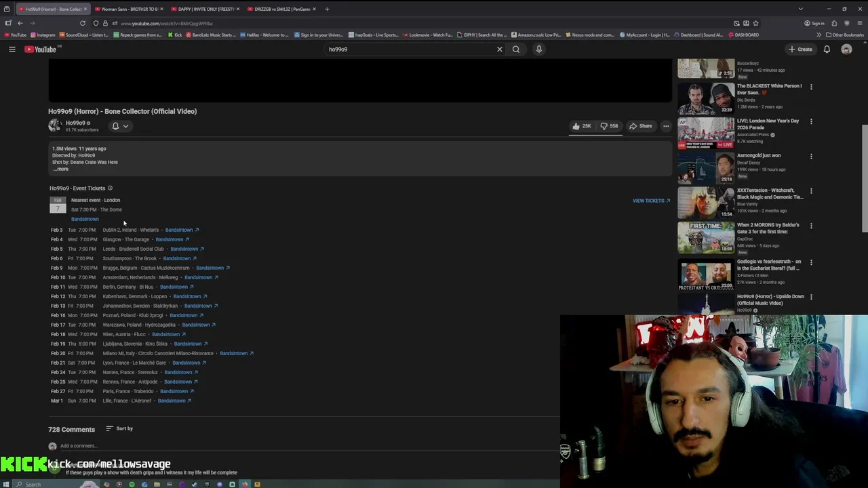Start voice search with microphone
This screenshot has width=868, height=488.
pos(539,49)
